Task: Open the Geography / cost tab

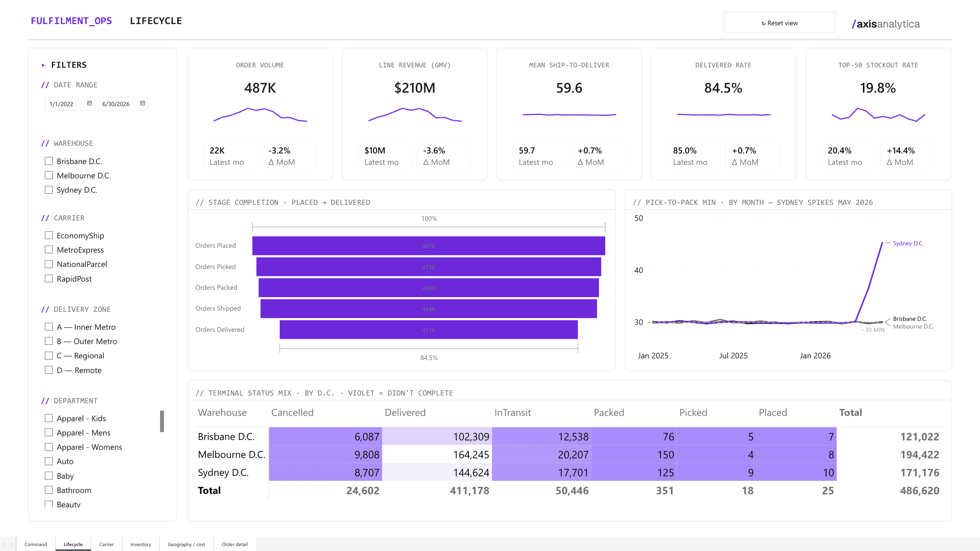Action: click(187, 544)
